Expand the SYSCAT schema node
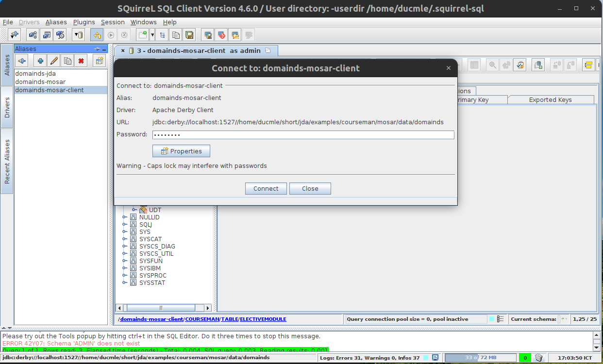 click(x=125, y=239)
